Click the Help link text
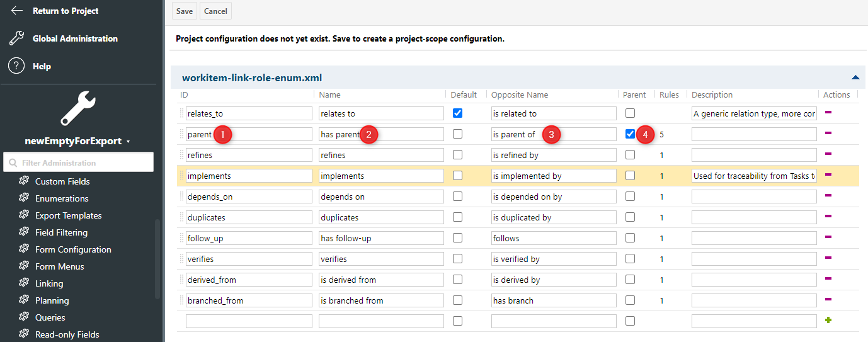868x342 pixels. [x=42, y=66]
